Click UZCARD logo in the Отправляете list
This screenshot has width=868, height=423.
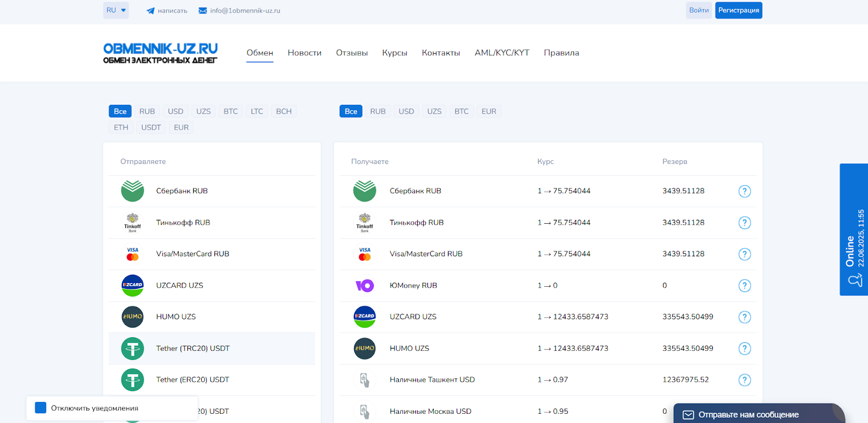(x=132, y=286)
